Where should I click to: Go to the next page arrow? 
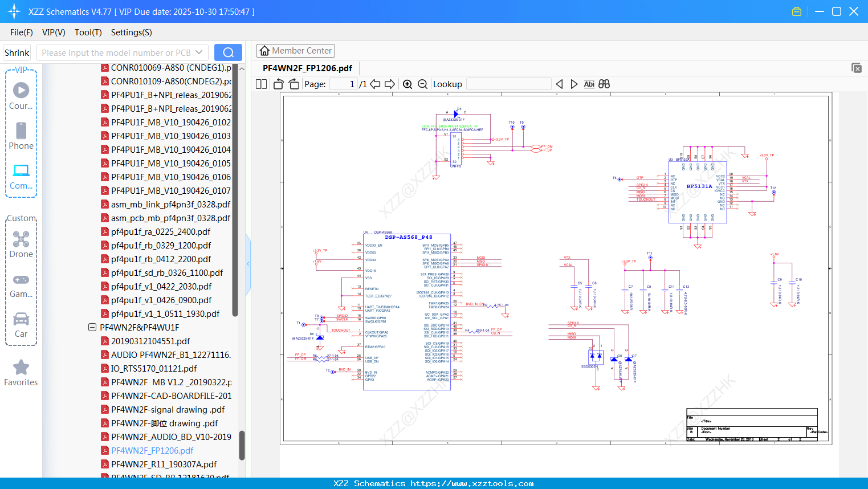point(390,84)
